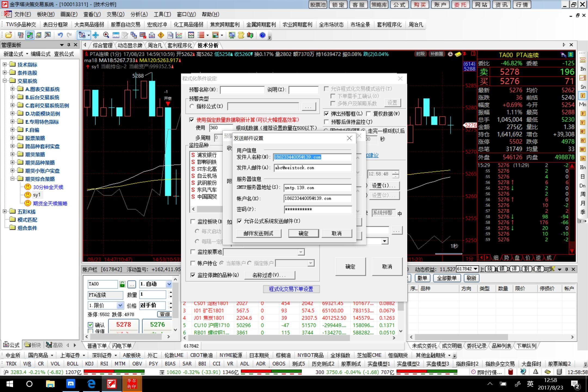Toggle 允许公式系统发送邮件 checkbox
588x392 pixels.
click(240, 221)
